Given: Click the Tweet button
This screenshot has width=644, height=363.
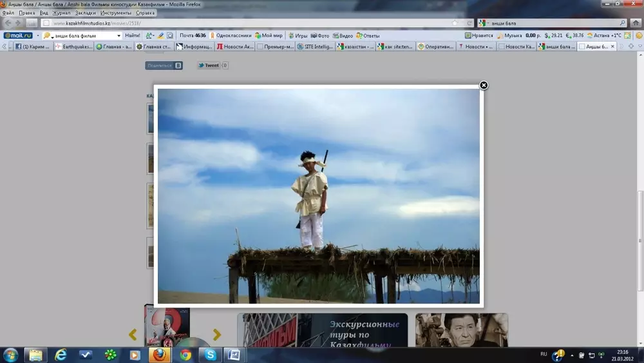Looking at the screenshot, I should click(x=209, y=65).
